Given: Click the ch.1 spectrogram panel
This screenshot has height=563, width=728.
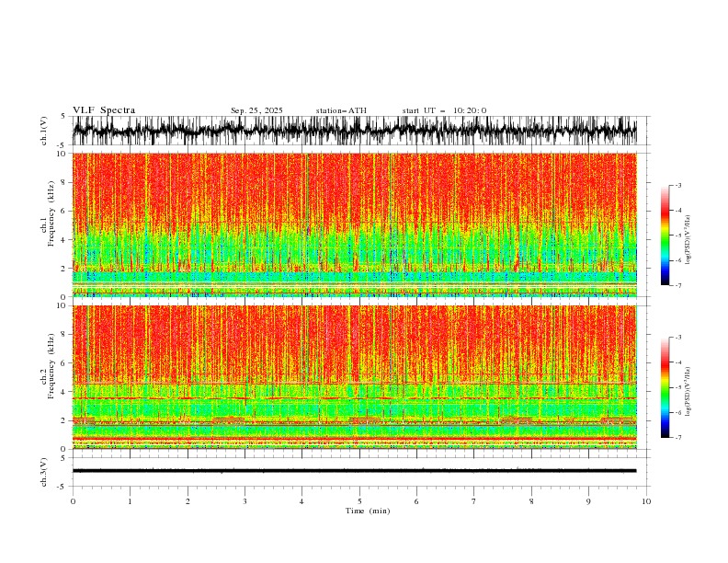Looking at the screenshot, I should (x=354, y=224).
